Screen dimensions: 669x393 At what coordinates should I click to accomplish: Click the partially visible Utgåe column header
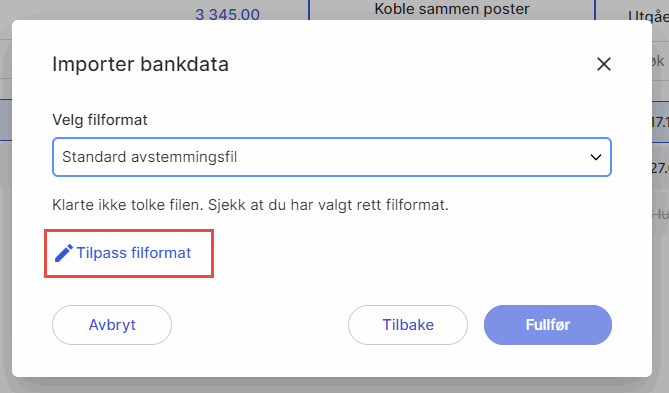pyautogui.click(x=648, y=16)
